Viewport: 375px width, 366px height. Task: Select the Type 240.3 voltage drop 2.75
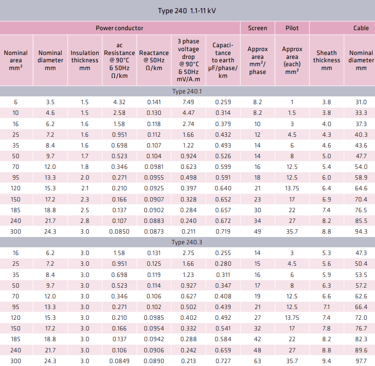(x=188, y=253)
